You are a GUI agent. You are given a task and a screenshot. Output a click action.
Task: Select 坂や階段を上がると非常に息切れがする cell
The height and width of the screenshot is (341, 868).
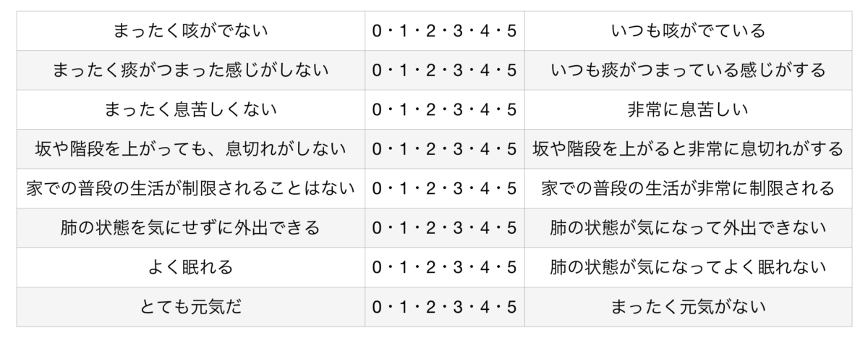[x=688, y=149]
